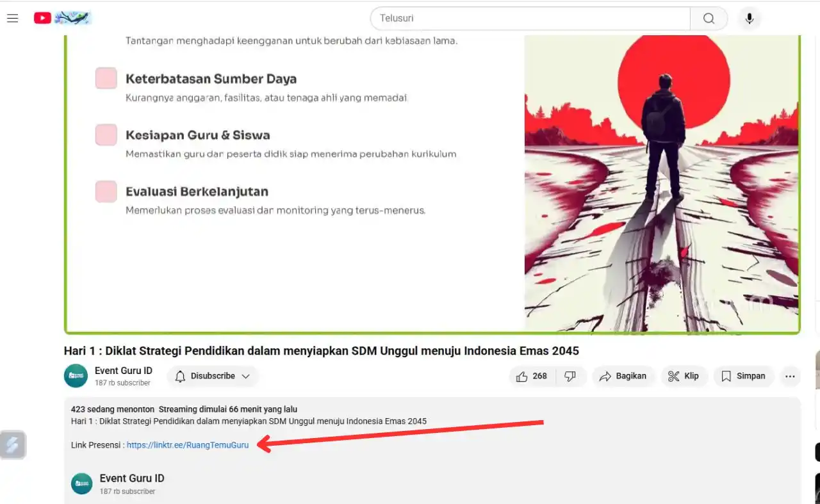
Task: Go to YouTube home via logo
Action: 63,18
